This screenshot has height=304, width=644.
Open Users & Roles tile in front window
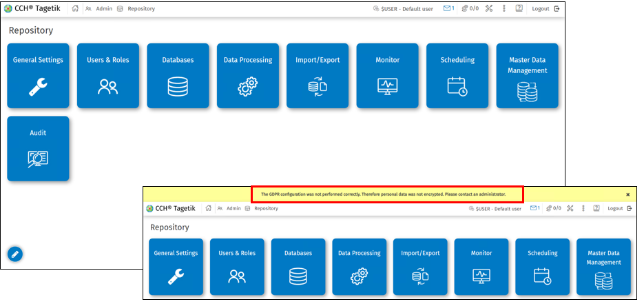[x=237, y=267]
